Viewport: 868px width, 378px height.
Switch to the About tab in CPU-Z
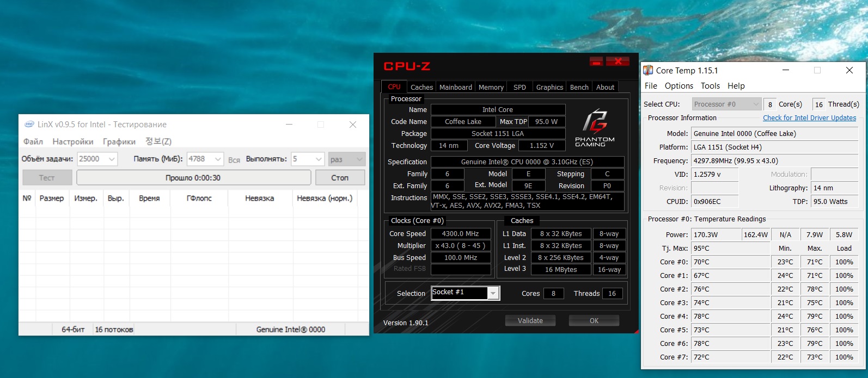tap(605, 87)
